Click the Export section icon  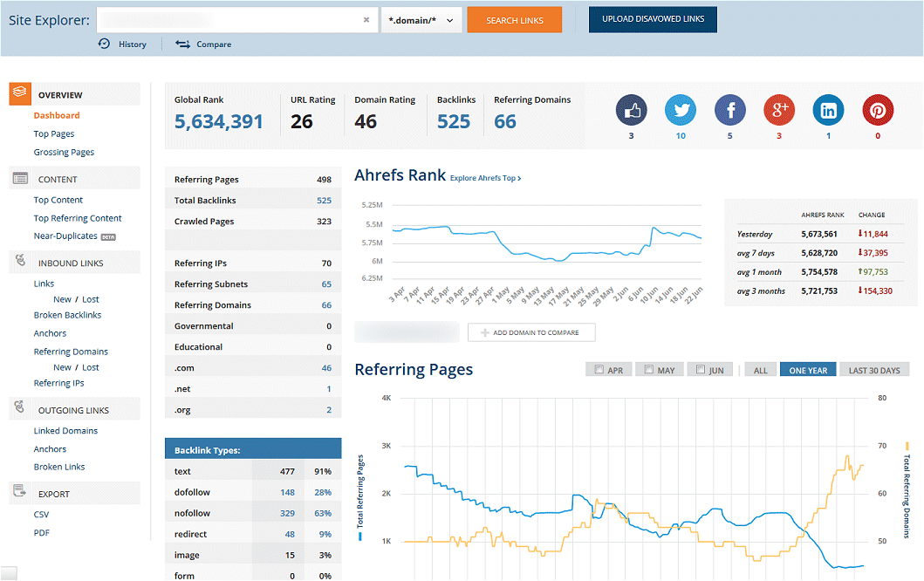click(x=19, y=490)
